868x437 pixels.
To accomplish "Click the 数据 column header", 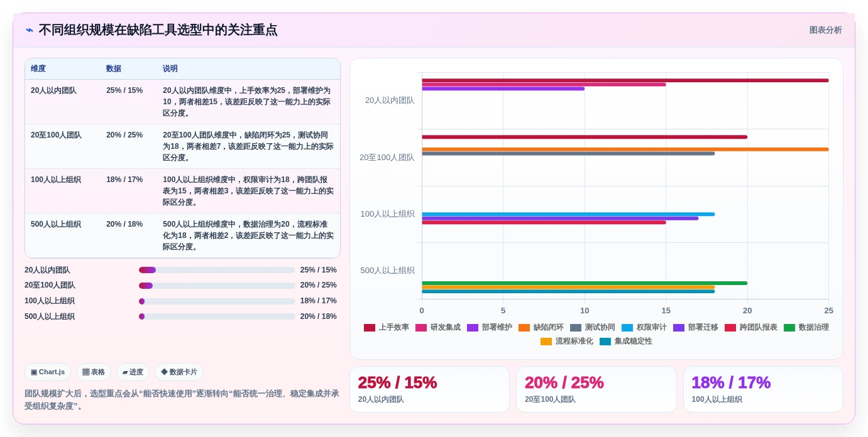I will point(114,69).
